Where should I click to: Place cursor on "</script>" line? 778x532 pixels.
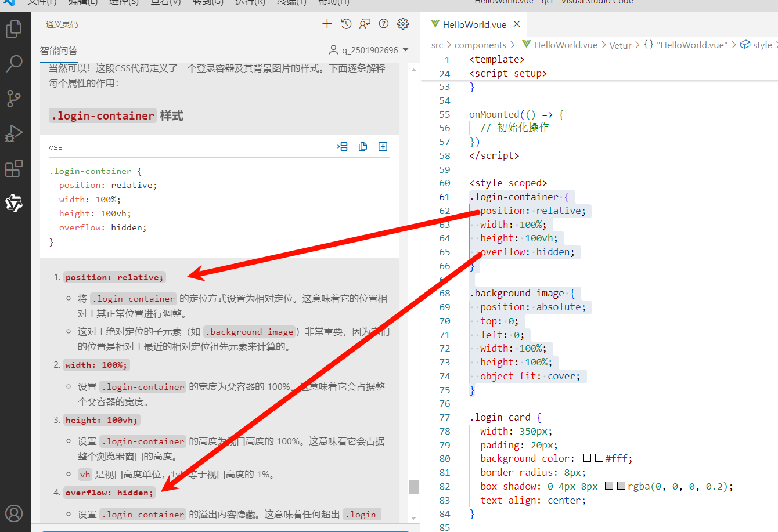(494, 155)
